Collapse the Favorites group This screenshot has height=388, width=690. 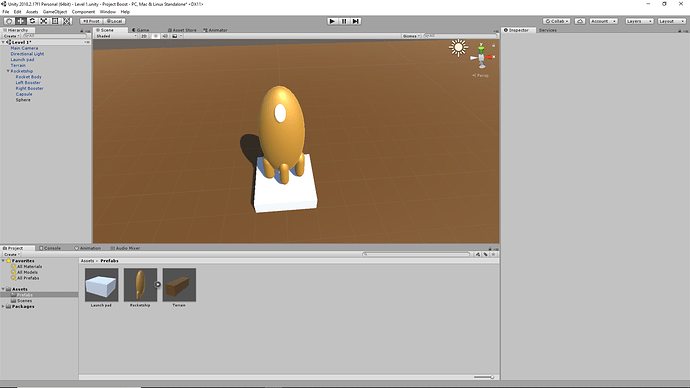point(3,261)
